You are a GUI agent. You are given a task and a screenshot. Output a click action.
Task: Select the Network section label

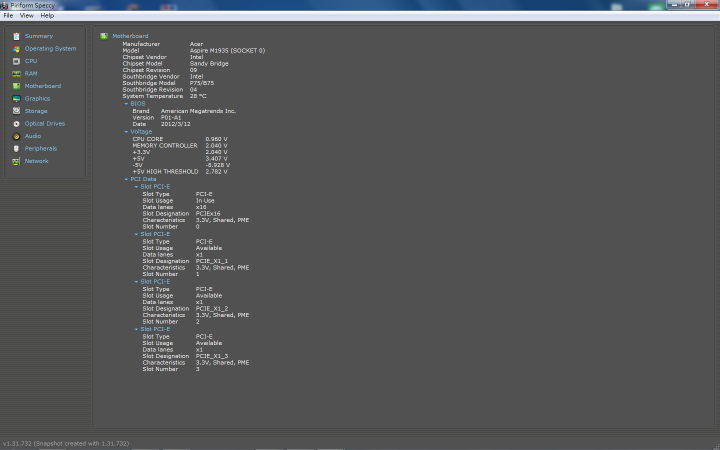[x=36, y=161]
